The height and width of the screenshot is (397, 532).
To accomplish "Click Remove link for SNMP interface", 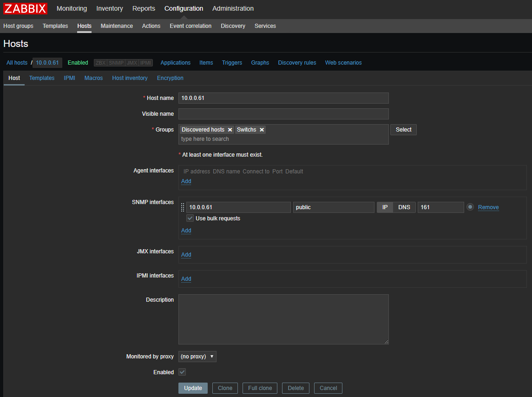I will pos(488,207).
